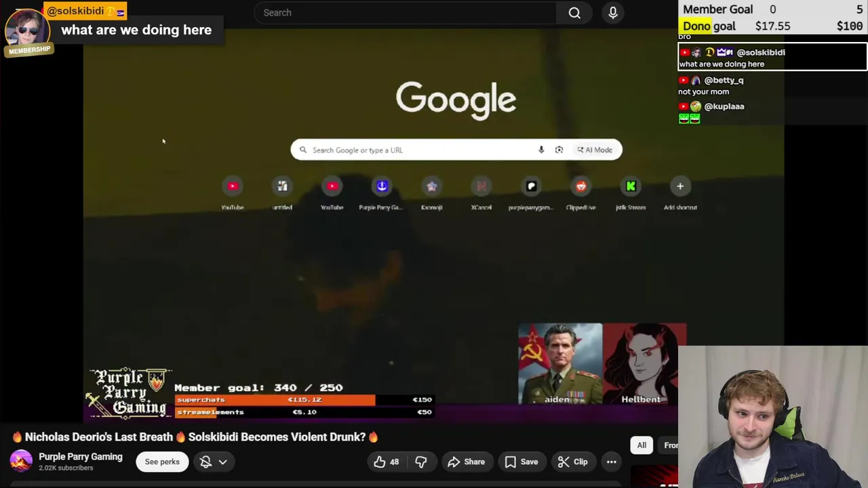The height and width of the screenshot is (488, 868).
Task: Click Dono goal overlay label
Action: click(x=709, y=26)
